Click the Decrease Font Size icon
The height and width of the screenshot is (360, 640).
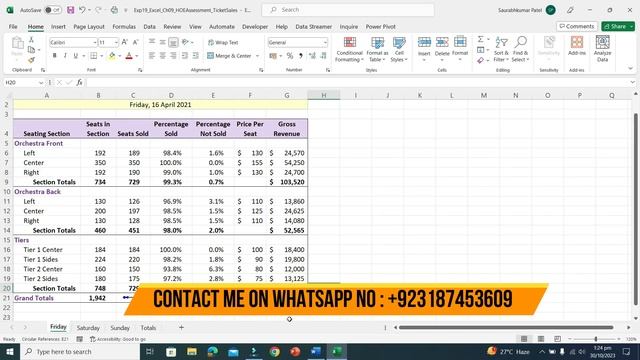(x=136, y=42)
